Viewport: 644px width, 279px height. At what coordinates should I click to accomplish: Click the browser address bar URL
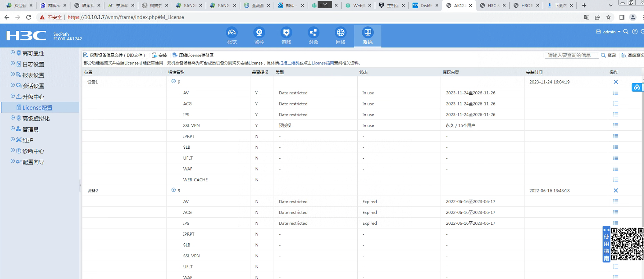126,17
